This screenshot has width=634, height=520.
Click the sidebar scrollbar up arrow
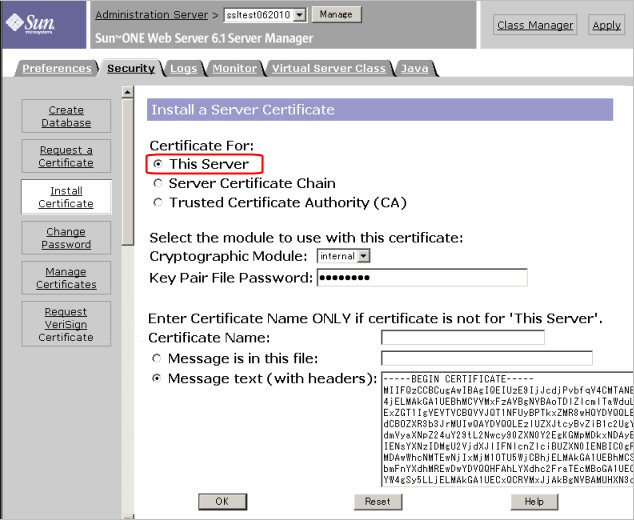click(127, 92)
